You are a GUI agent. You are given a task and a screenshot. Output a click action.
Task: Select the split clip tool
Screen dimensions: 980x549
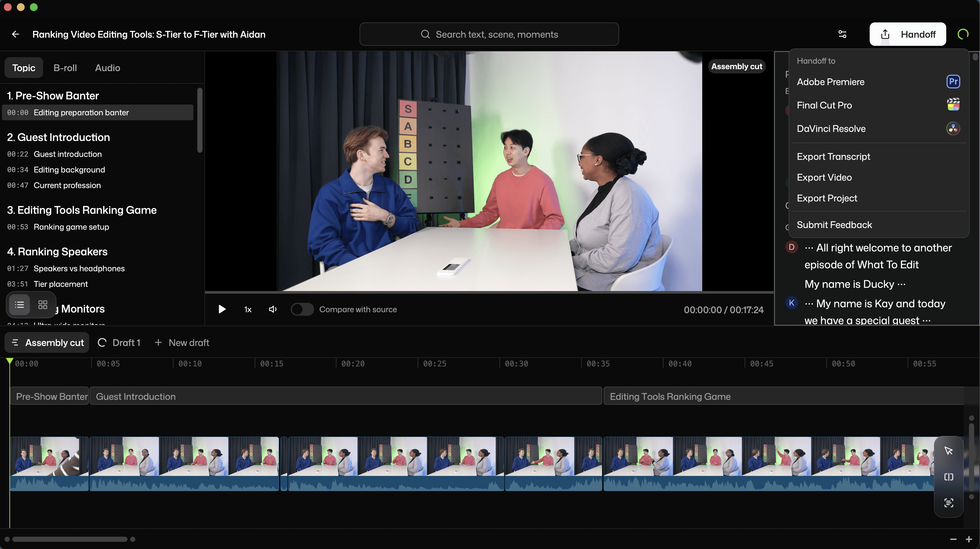pos(949,477)
